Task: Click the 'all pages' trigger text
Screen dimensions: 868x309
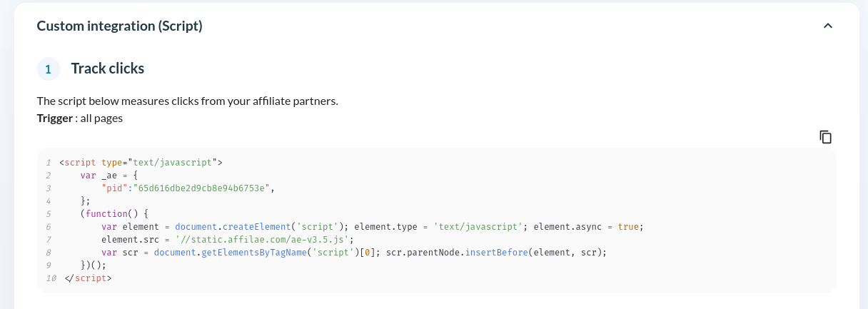Action: coord(101,118)
